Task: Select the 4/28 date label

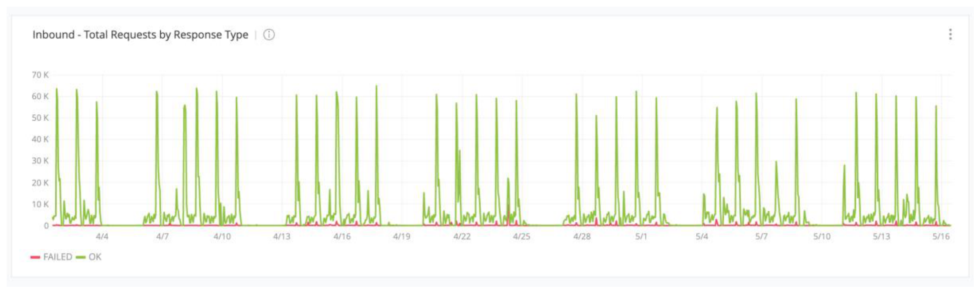Action: point(582,236)
